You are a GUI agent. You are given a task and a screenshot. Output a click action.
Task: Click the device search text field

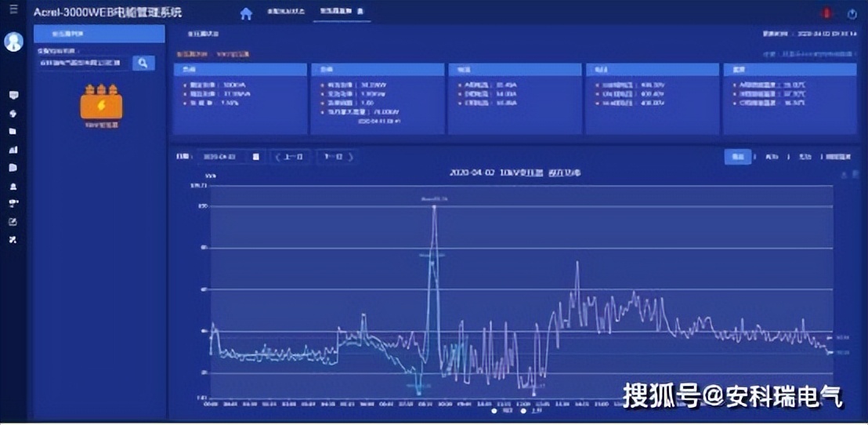[x=82, y=64]
